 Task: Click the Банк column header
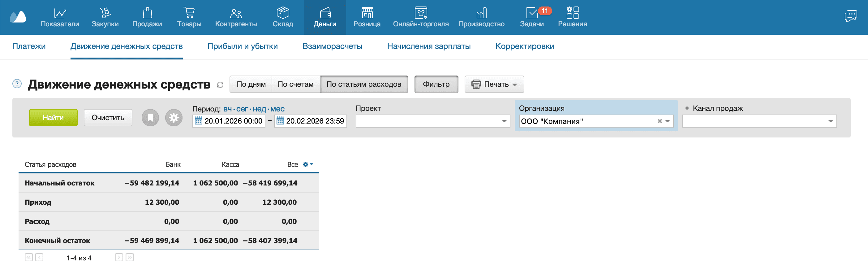(173, 164)
